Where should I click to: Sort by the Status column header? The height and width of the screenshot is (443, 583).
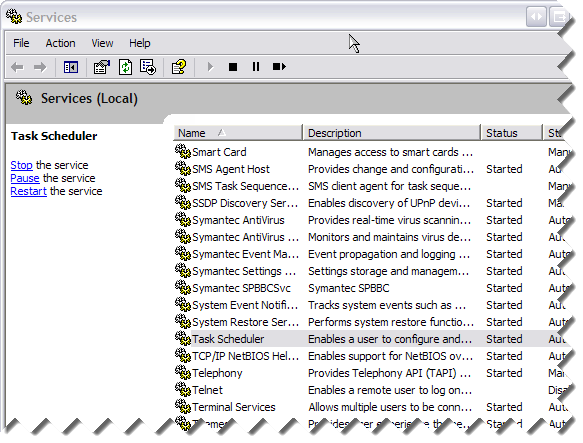click(x=511, y=133)
